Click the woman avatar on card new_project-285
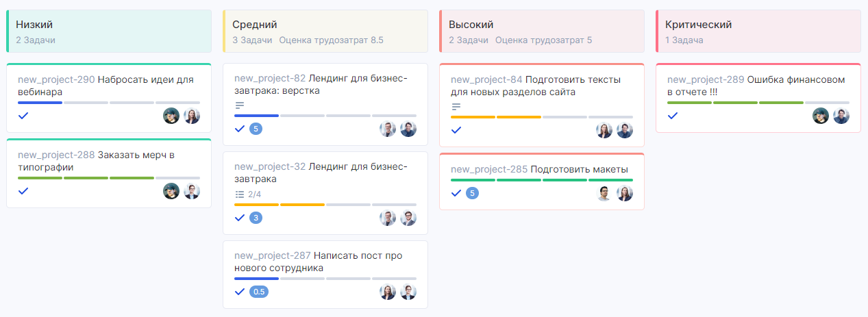 pyautogui.click(x=625, y=193)
